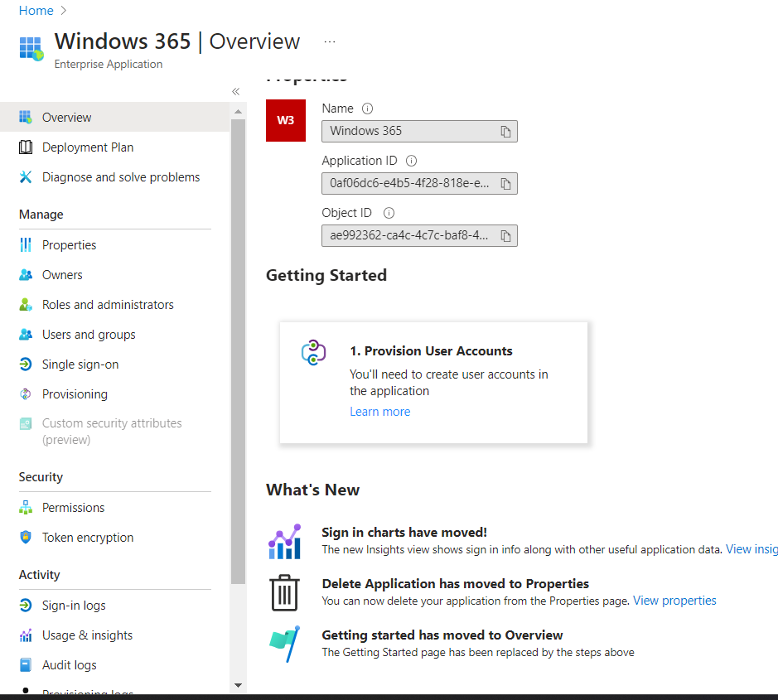The width and height of the screenshot is (778, 700).
Task: Click the Properties bars icon
Action: (26, 245)
